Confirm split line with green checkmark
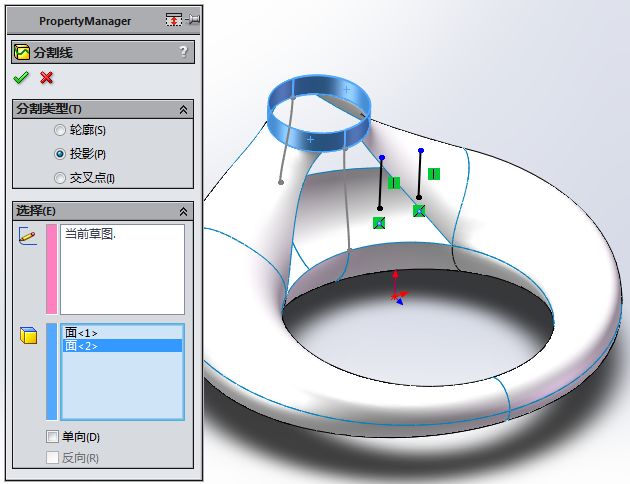Image resolution: width=630 pixels, height=484 pixels. pyautogui.click(x=20, y=77)
